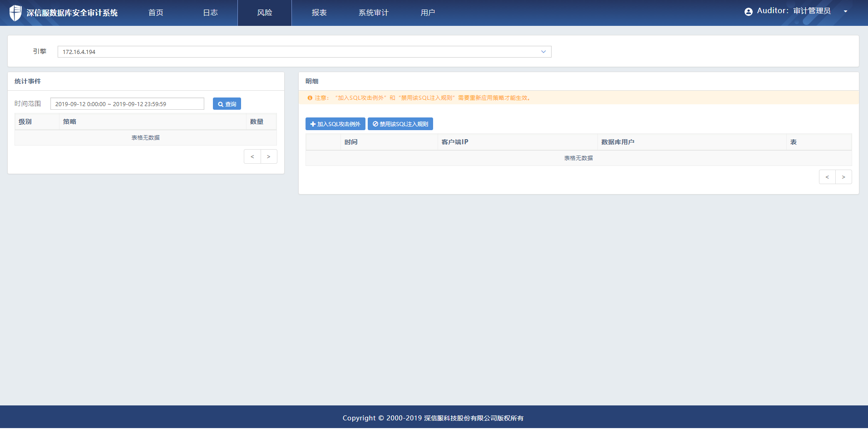Click the 禁用该SQL注入规则 button
The height and width of the screenshot is (429, 868).
pos(400,124)
